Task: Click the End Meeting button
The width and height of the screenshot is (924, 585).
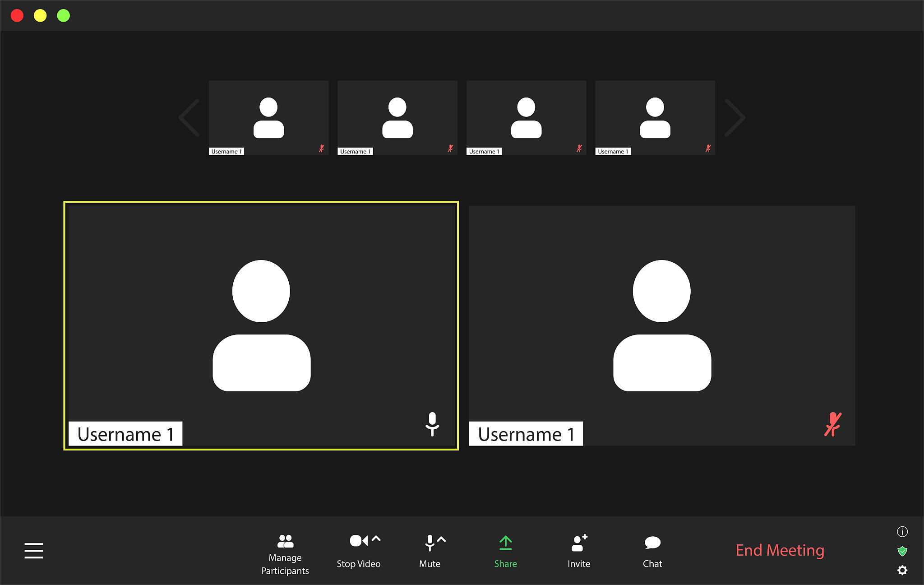Action: click(x=780, y=550)
